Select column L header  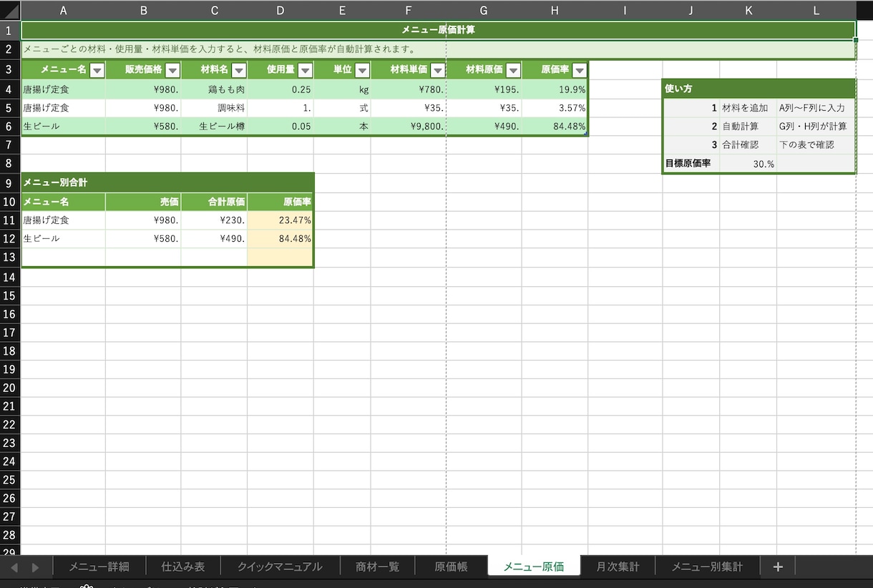click(816, 10)
